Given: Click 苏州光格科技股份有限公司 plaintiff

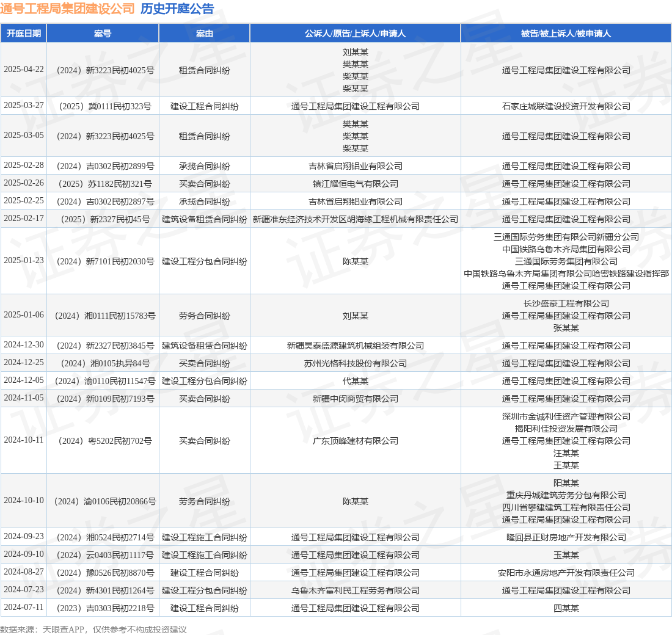Looking at the screenshot, I should pyautogui.click(x=356, y=363).
